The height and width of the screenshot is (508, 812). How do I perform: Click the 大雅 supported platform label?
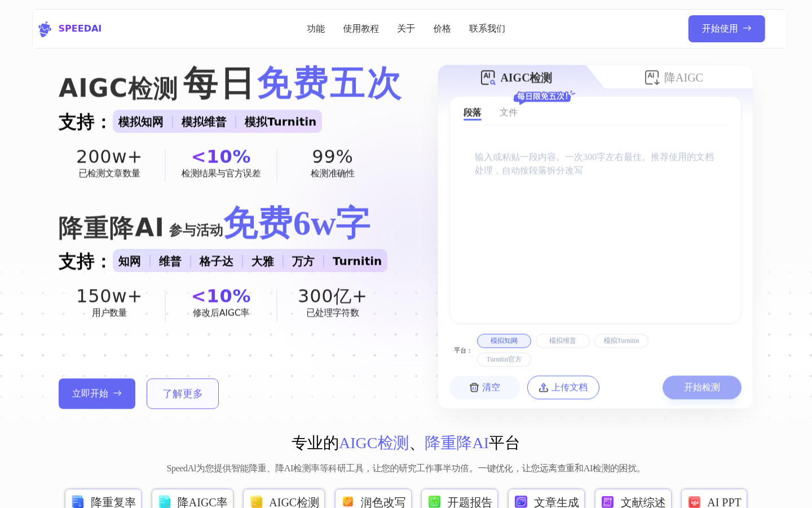click(x=263, y=261)
